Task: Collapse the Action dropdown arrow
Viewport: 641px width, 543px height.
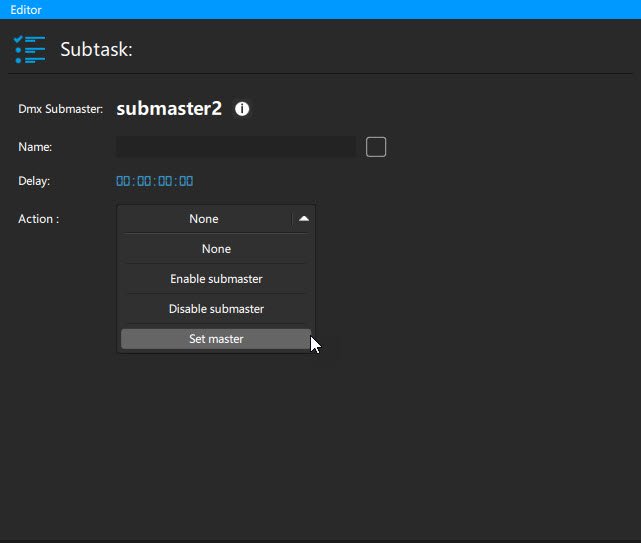Action: pos(304,219)
